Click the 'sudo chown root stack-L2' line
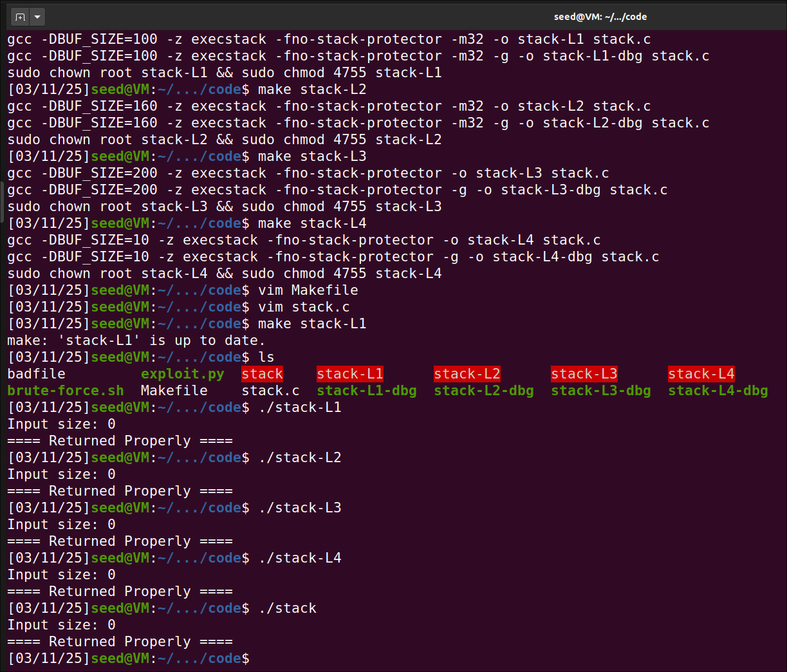The width and height of the screenshot is (787, 672). pos(225,140)
